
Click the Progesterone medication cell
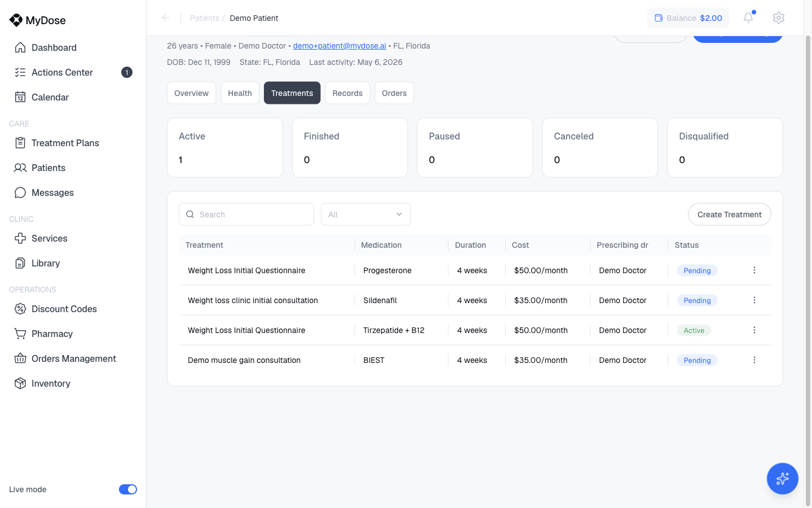[387, 270]
